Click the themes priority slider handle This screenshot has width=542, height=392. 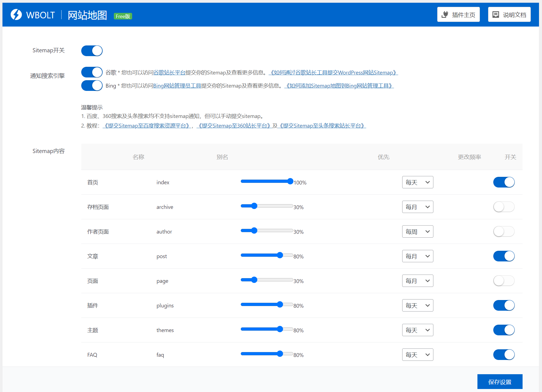280,329
